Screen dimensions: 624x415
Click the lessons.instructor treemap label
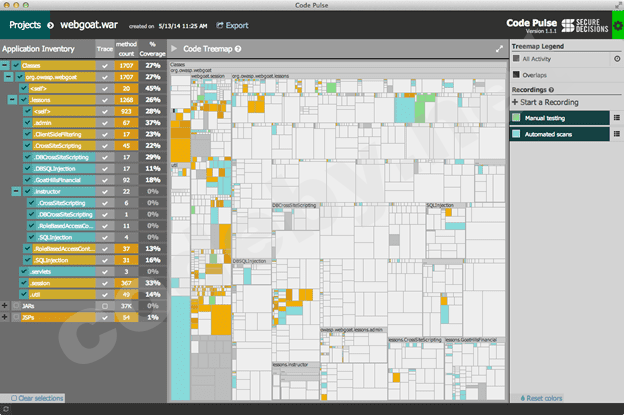290,364
